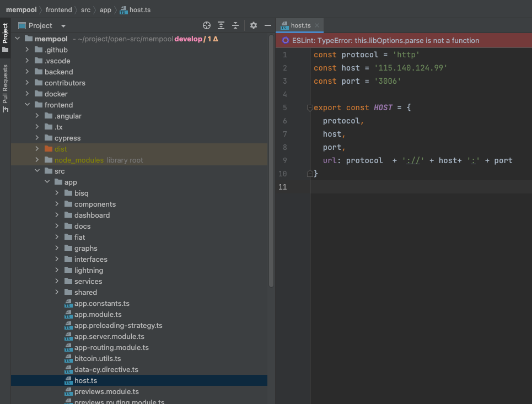This screenshot has width=532, height=404.
Task: Click the Project tree vertical scrollbar
Action: click(x=271, y=161)
